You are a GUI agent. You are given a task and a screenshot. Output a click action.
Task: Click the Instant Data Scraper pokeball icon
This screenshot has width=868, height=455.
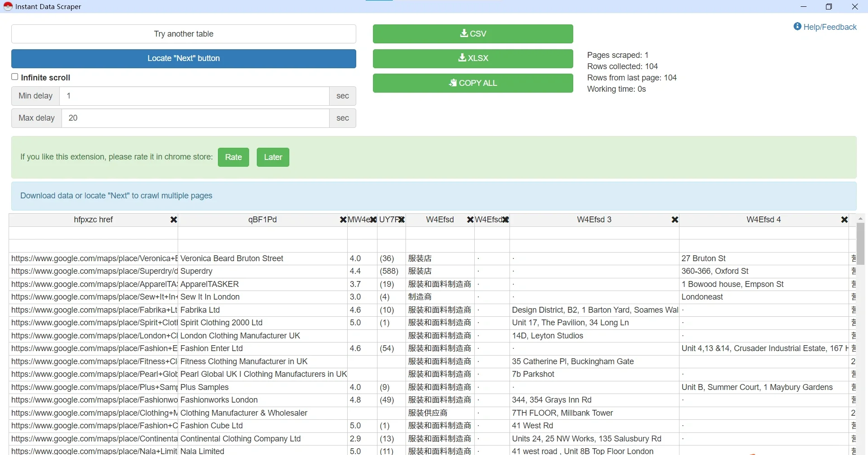click(x=8, y=6)
